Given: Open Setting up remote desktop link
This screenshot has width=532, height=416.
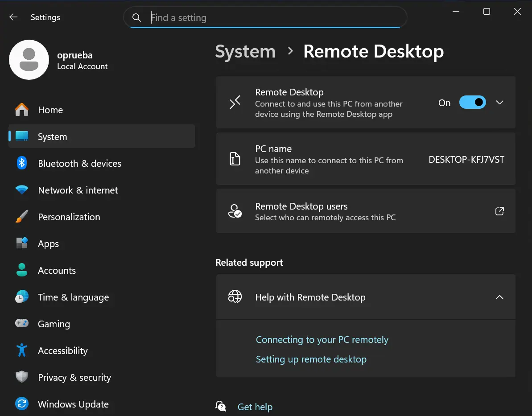Looking at the screenshot, I should pos(311,359).
